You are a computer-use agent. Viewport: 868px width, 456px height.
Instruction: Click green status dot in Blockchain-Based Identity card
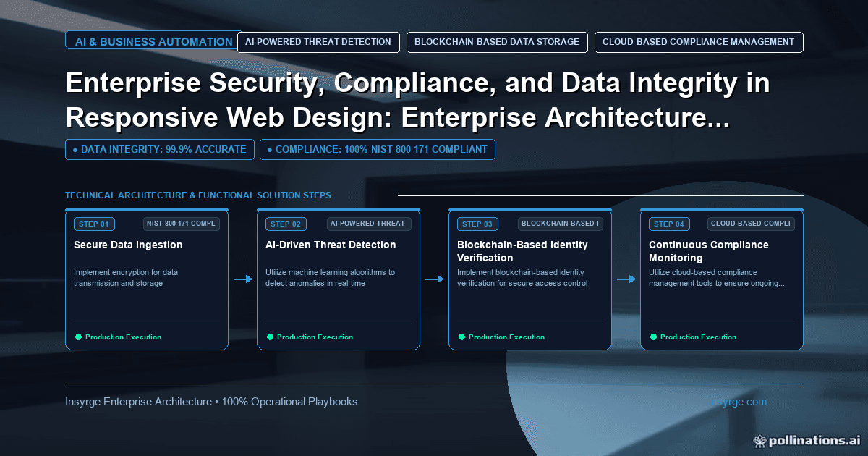[461, 337]
